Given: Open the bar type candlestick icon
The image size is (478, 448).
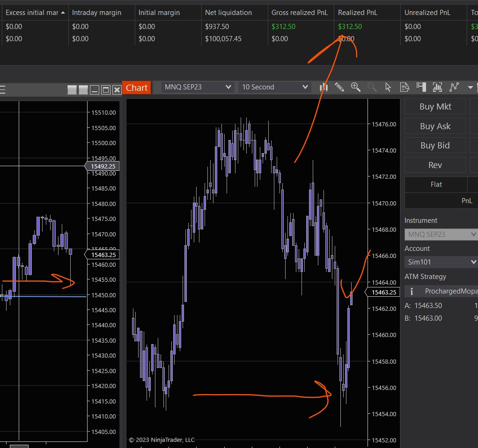Looking at the screenshot, I should (324, 88).
